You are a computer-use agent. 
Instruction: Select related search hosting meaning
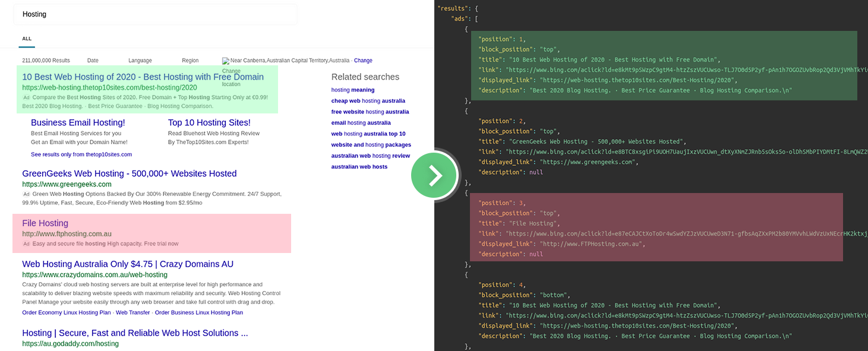point(353,90)
